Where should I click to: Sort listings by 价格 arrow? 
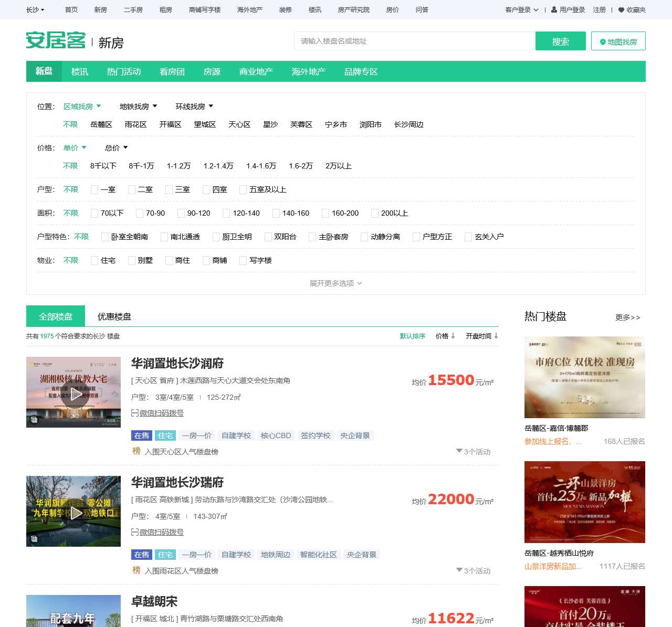point(453,336)
